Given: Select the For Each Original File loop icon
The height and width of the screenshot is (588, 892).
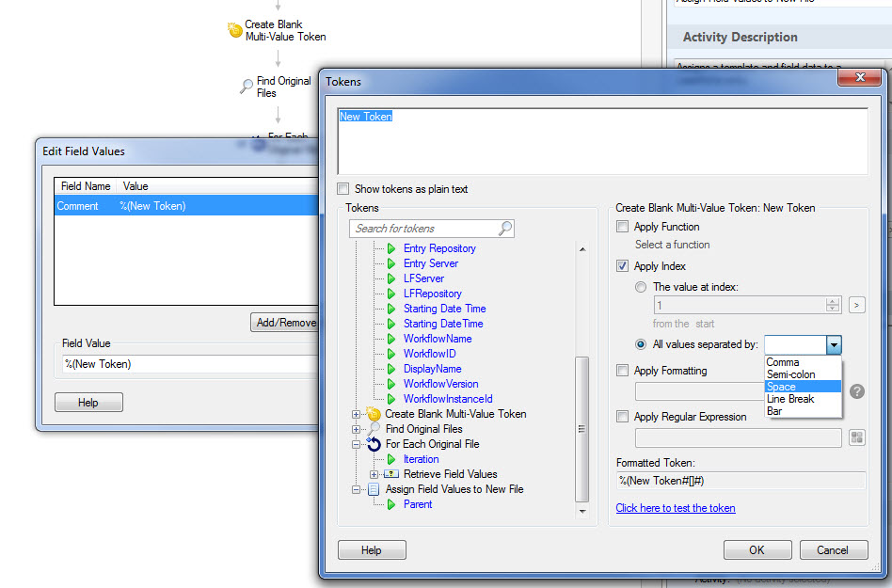Looking at the screenshot, I should coord(374,444).
